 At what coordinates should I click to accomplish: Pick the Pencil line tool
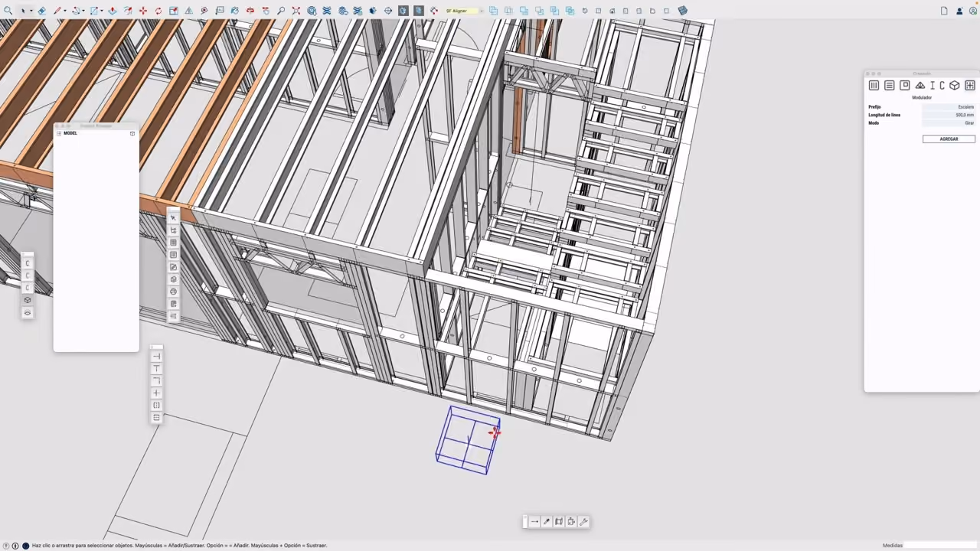[x=57, y=11]
